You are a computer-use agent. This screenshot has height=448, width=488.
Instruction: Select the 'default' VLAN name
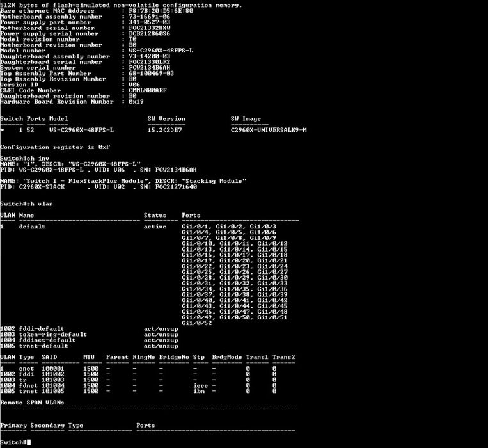[x=32, y=227]
